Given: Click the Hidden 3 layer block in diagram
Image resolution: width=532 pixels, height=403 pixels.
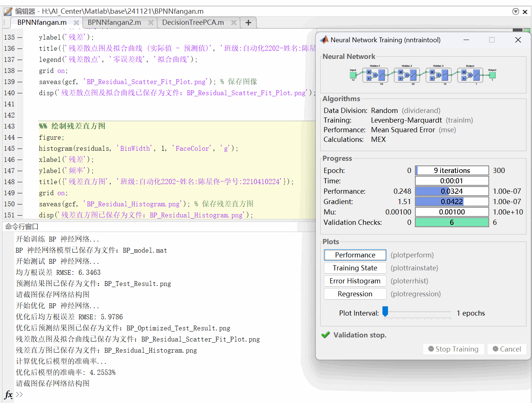Looking at the screenshot, I should coord(438,75).
